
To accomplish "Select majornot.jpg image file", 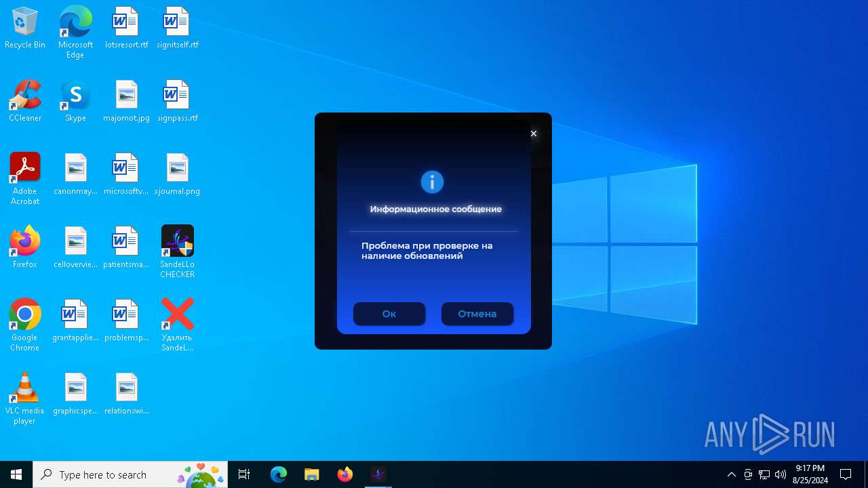I will [127, 102].
